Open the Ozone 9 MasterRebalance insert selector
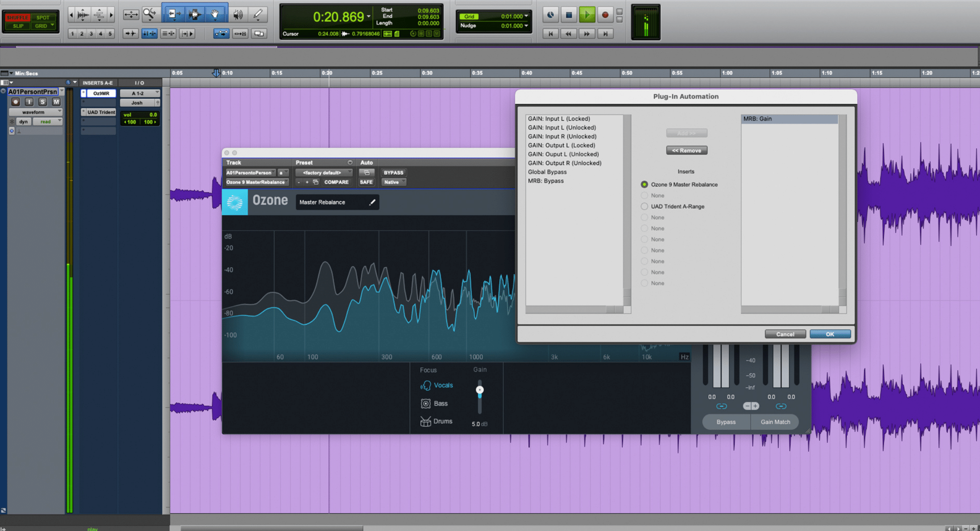 (x=257, y=182)
